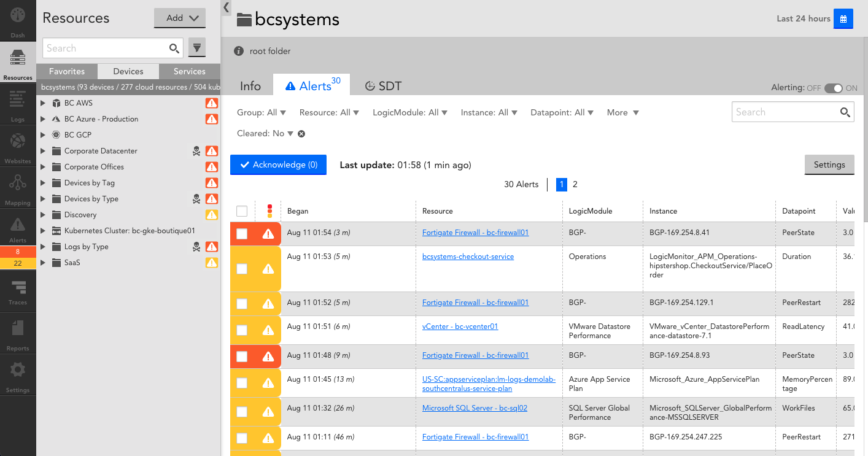
Task: Open the Add dropdown button
Action: [x=179, y=18]
